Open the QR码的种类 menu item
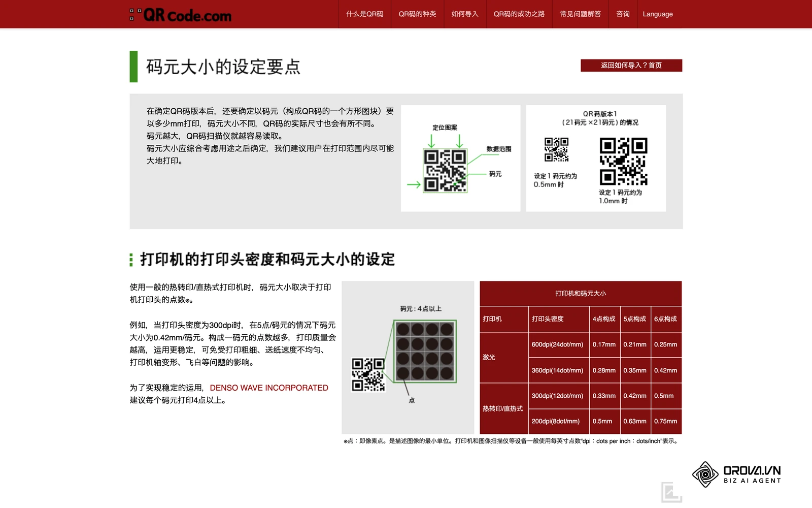Screen dimensions: 812x508 click(417, 14)
